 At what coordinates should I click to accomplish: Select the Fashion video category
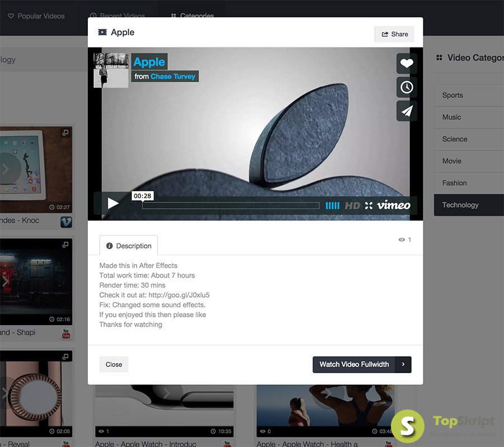coord(469,183)
